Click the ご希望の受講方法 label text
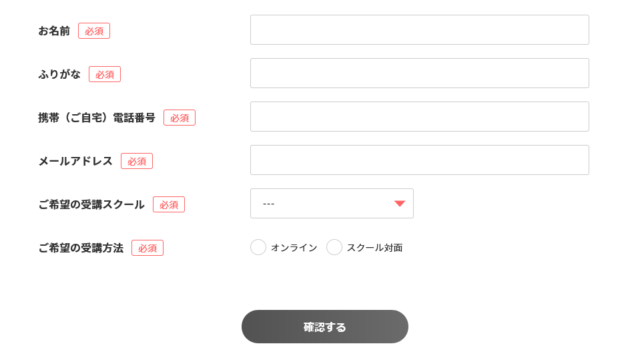This screenshot has width=640, height=360. 81,248
